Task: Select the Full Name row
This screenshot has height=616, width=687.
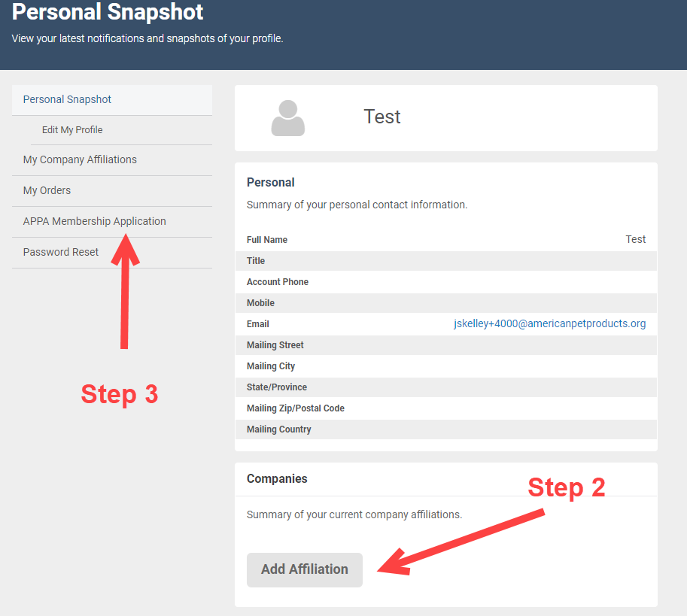Action: (x=445, y=239)
